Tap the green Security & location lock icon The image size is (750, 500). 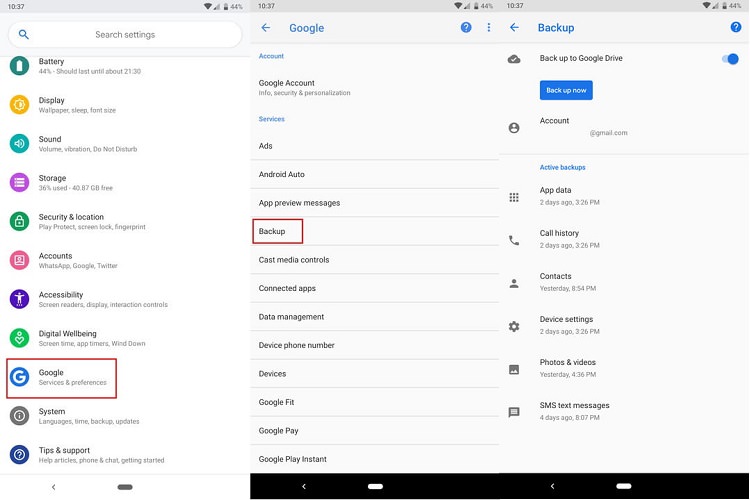(x=19, y=221)
